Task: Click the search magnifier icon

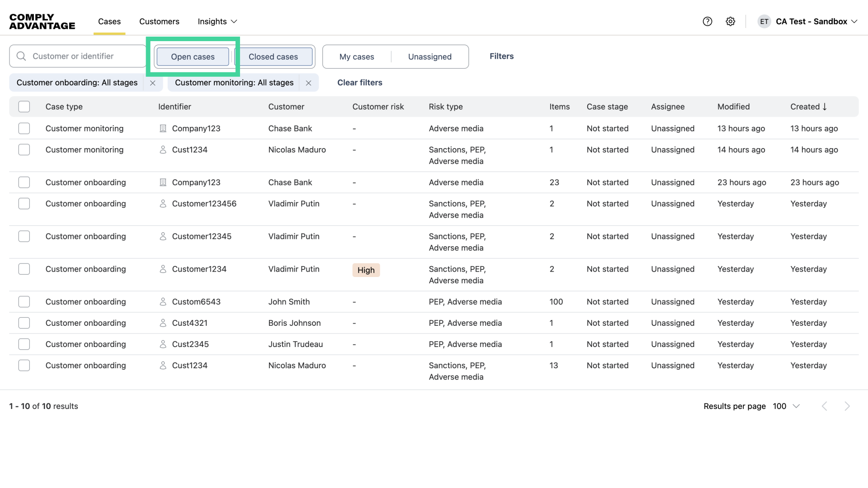Action: (x=21, y=56)
